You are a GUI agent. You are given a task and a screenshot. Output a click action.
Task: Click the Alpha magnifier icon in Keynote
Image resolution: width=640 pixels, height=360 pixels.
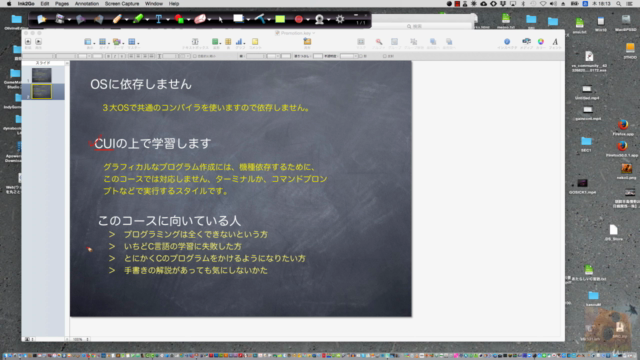[379, 42]
